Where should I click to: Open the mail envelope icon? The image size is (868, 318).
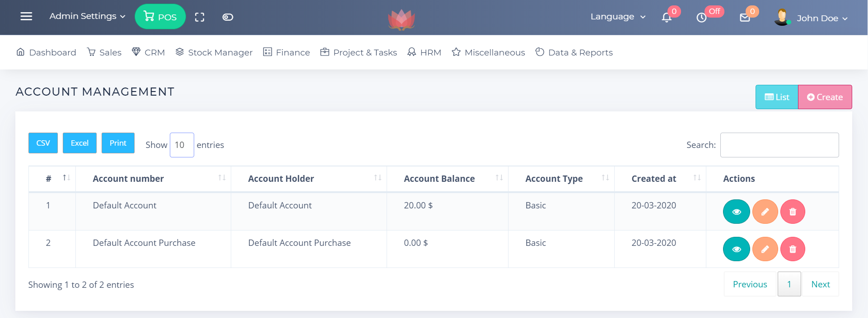coord(745,18)
